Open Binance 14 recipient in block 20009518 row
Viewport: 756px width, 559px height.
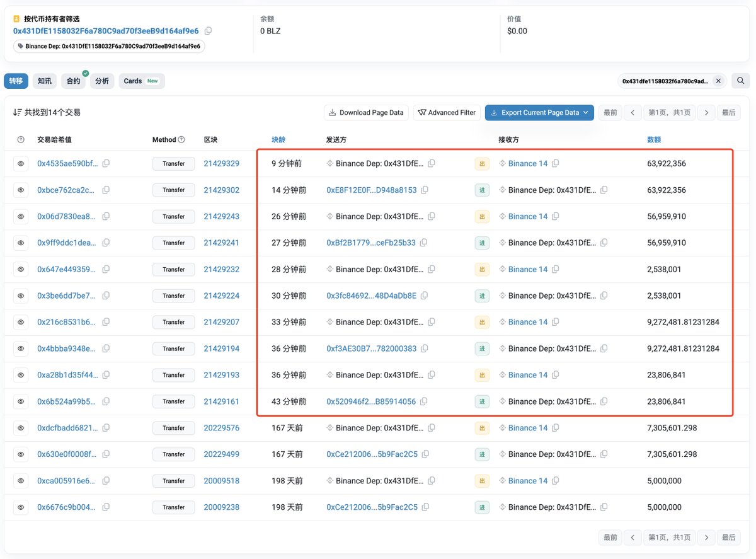click(x=528, y=481)
